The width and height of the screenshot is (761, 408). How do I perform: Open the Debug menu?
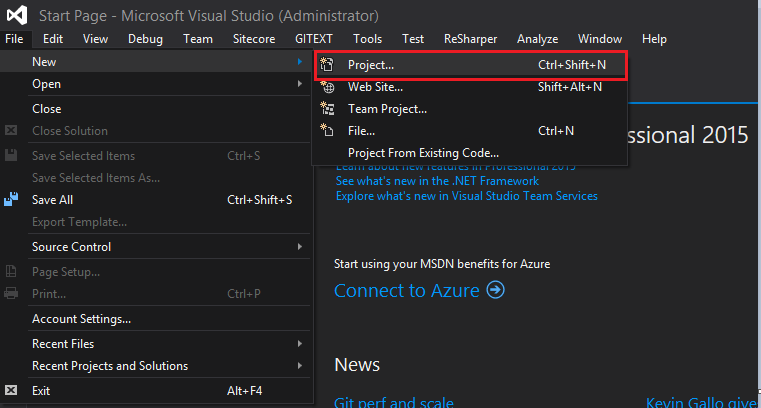click(145, 39)
